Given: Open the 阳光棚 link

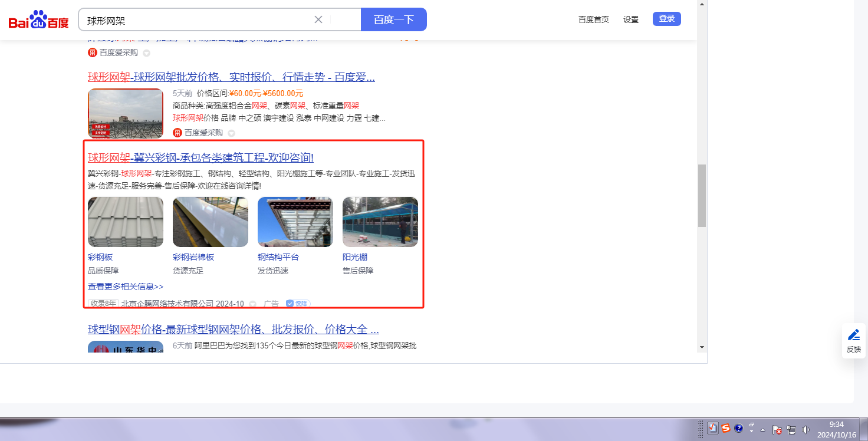Looking at the screenshot, I should coord(355,257).
